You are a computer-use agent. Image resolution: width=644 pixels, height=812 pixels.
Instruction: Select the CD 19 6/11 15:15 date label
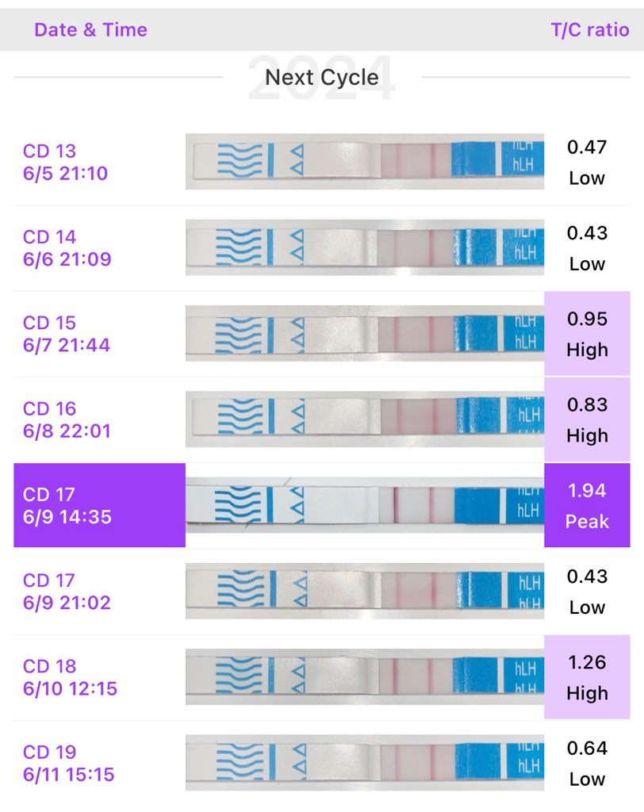pyautogui.click(x=69, y=763)
